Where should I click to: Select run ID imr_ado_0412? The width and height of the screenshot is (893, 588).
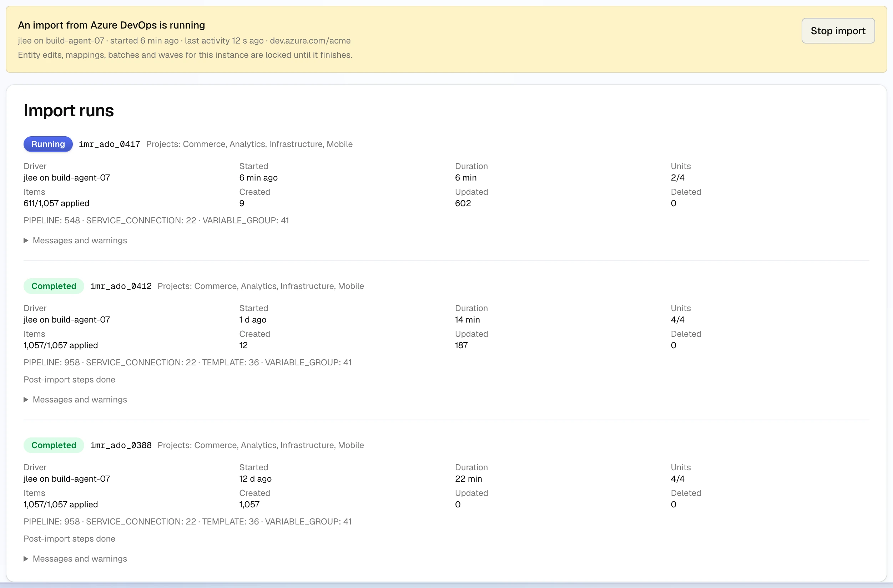[121, 286]
